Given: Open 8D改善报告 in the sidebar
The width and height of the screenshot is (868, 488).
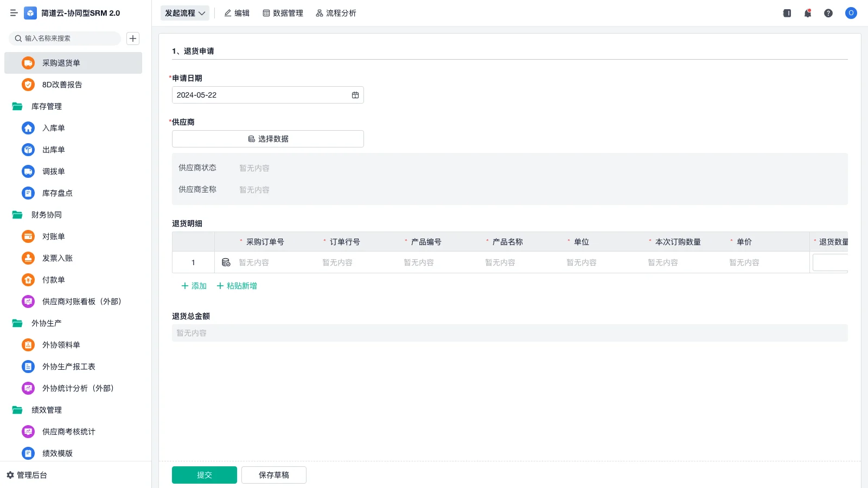Looking at the screenshot, I should coord(73,85).
